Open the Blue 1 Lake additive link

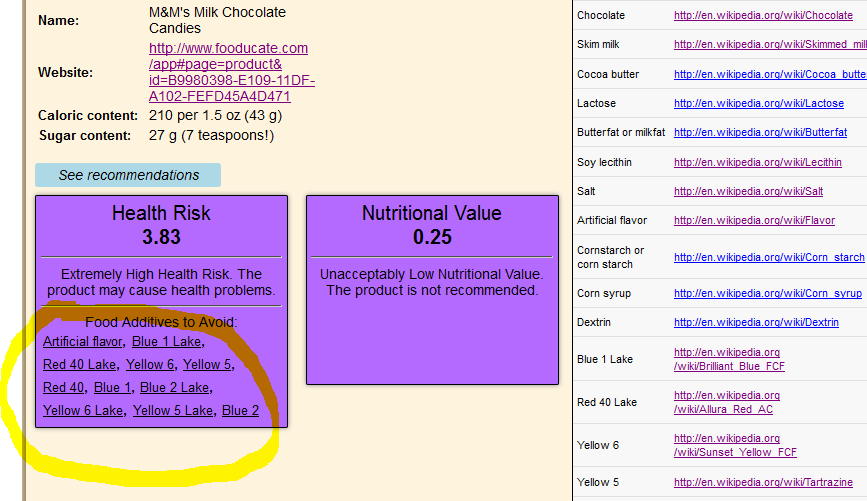click(166, 342)
